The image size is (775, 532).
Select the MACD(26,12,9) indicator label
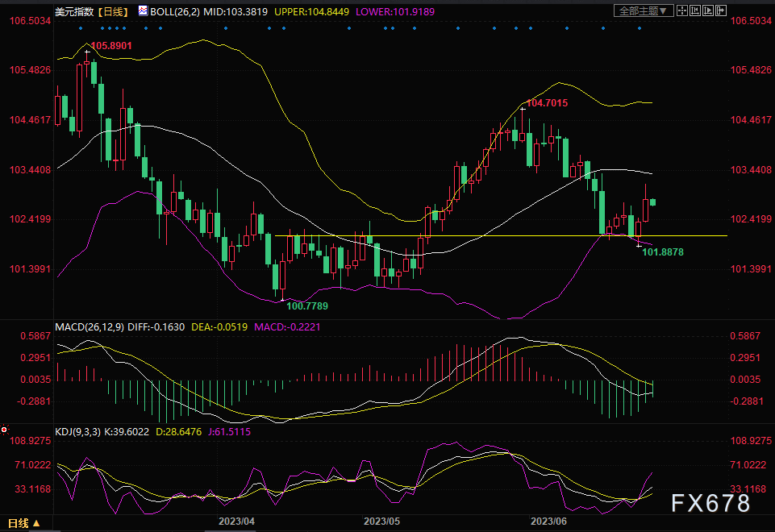(x=90, y=327)
